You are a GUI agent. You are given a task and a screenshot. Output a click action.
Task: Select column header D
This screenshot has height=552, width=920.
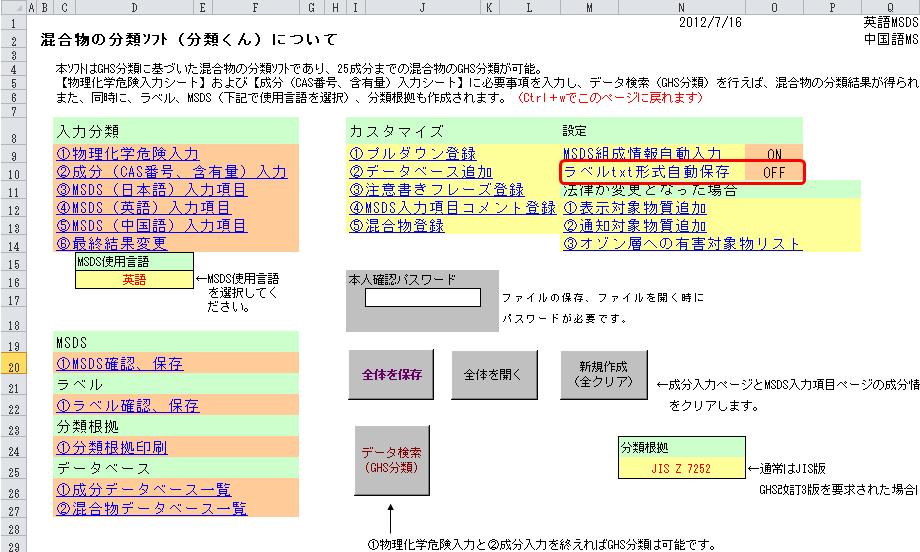coord(134,7)
